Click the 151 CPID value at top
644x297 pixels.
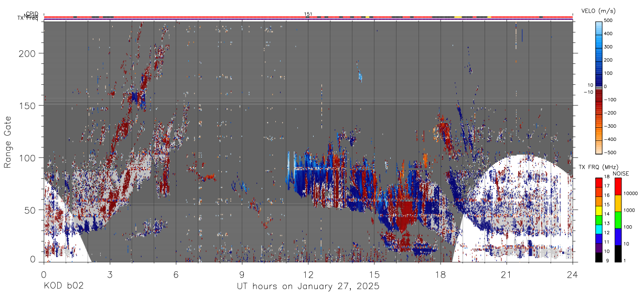308,14
